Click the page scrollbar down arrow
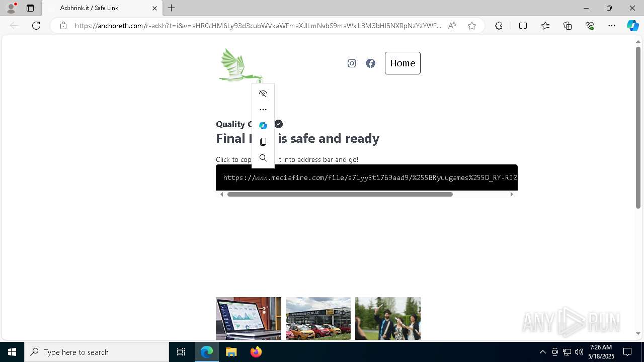Screen dimensions: 644x362 tap(638, 333)
